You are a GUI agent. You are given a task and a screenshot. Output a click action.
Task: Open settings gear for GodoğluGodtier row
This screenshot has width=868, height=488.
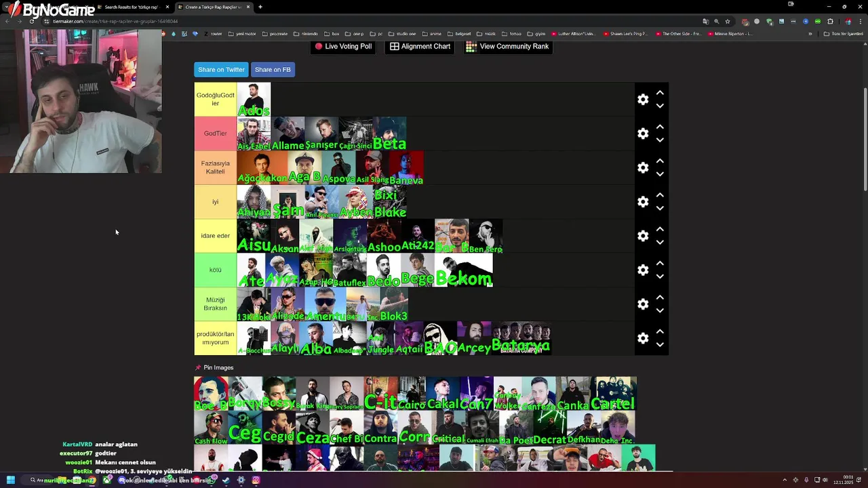click(x=643, y=100)
